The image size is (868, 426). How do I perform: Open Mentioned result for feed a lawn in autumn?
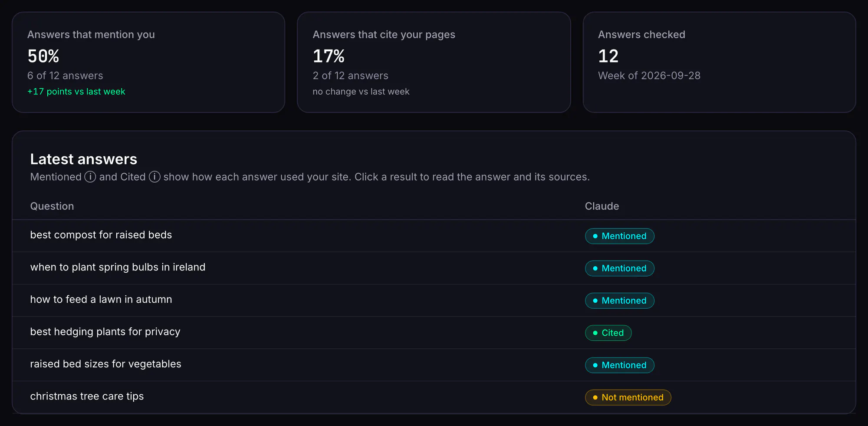[x=619, y=301]
